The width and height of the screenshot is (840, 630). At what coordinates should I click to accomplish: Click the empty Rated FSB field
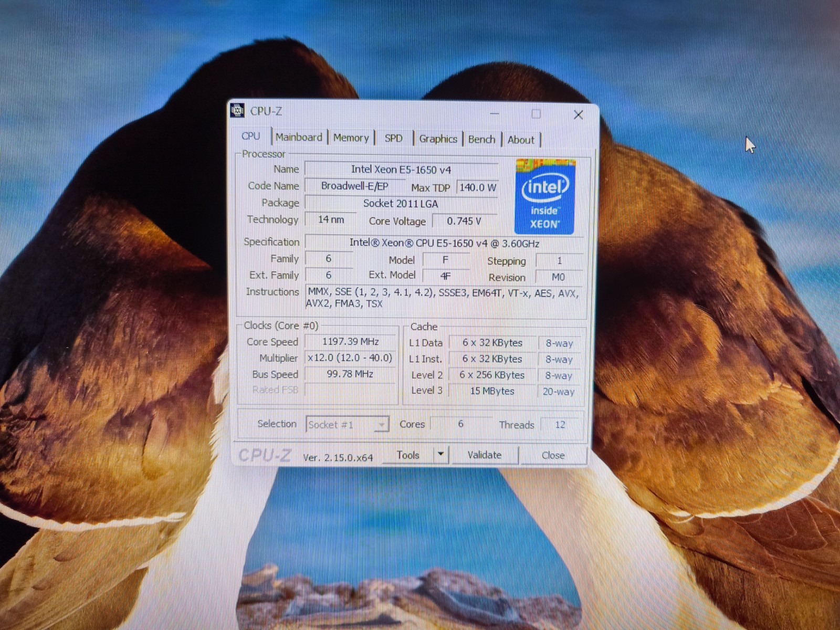351,390
